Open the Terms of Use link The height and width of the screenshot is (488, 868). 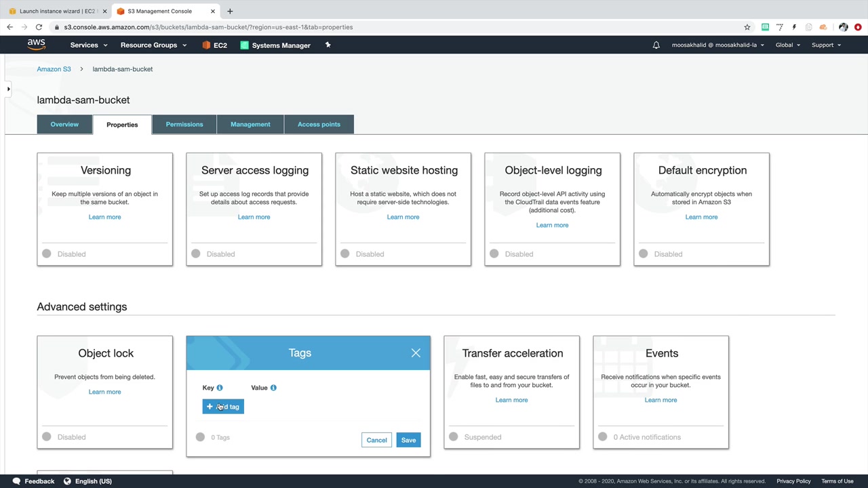click(837, 481)
